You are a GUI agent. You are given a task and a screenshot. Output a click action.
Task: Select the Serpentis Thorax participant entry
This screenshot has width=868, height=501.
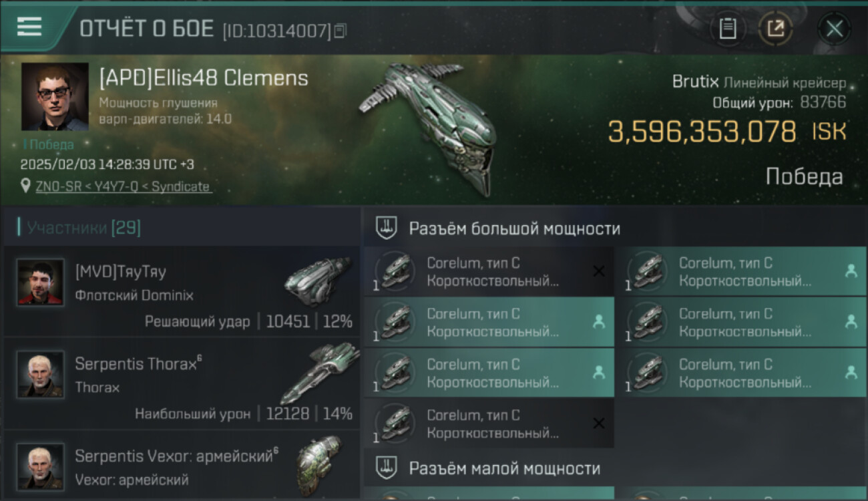(182, 383)
